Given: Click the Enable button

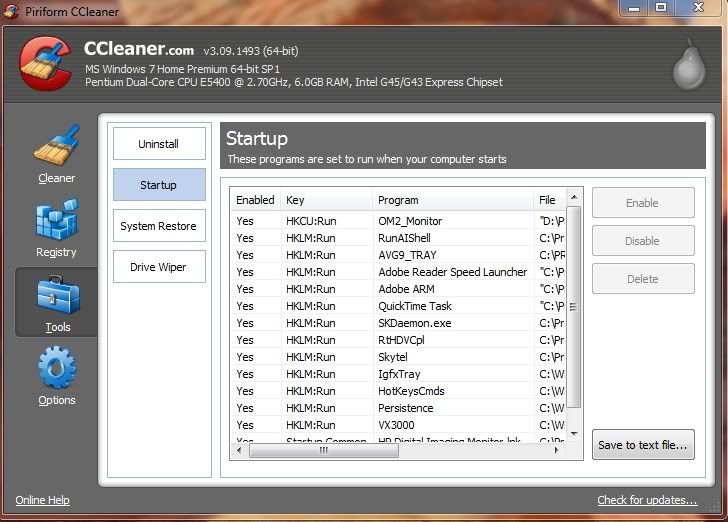Looking at the screenshot, I should 643,202.
